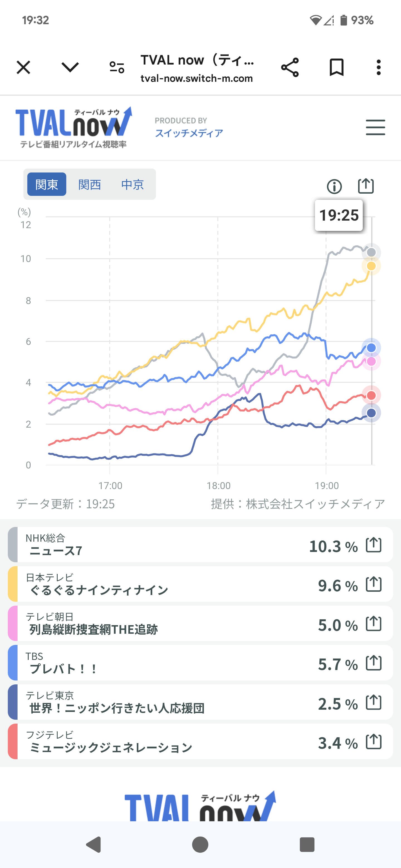Open the テレビ朝日 program row

[169, 624]
